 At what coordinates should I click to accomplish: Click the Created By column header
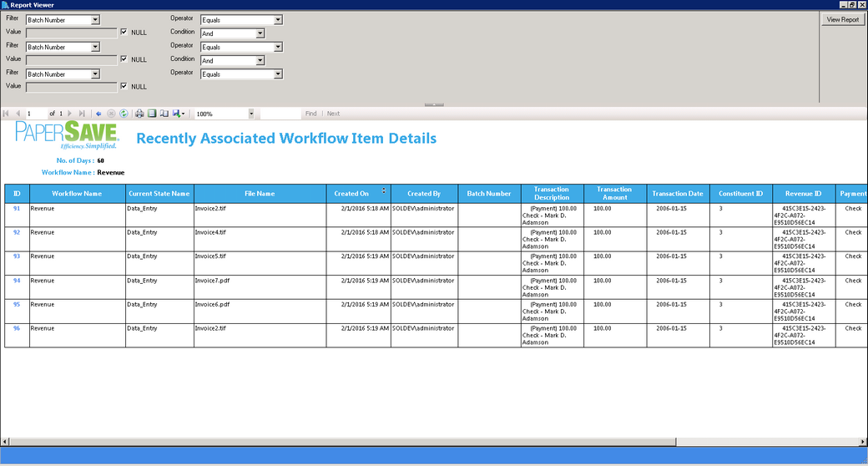(424, 194)
